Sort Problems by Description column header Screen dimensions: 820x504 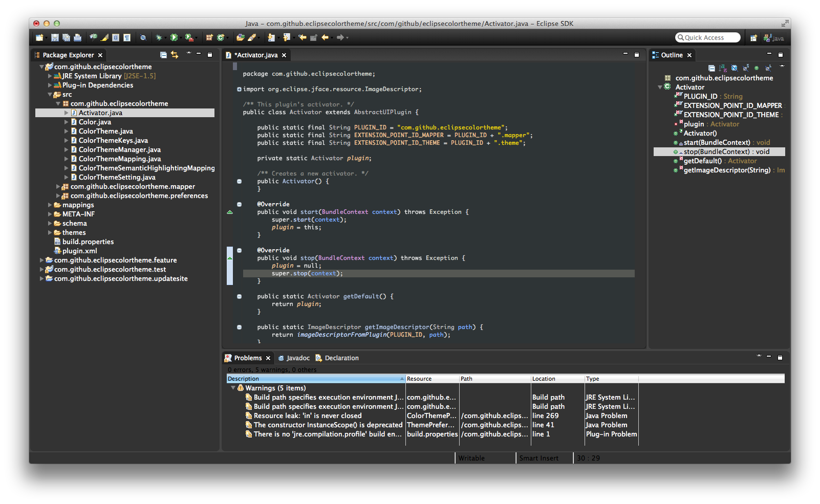tap(316, 379)
